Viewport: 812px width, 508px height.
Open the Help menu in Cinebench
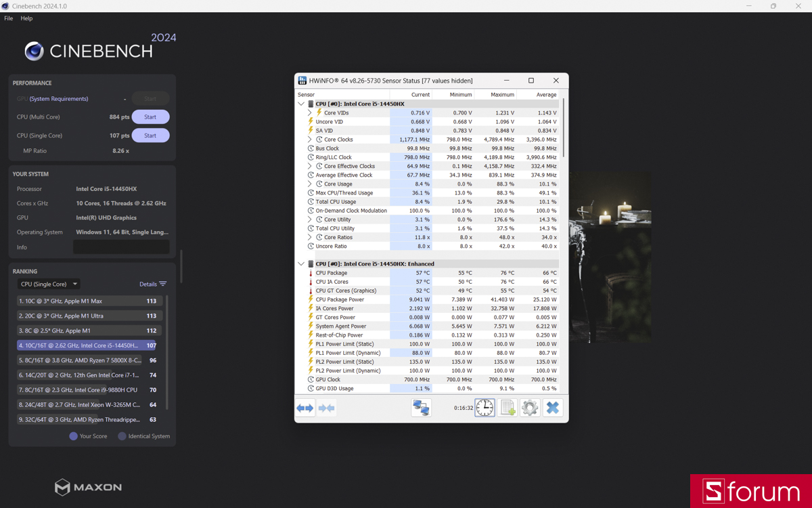(26, 18)
